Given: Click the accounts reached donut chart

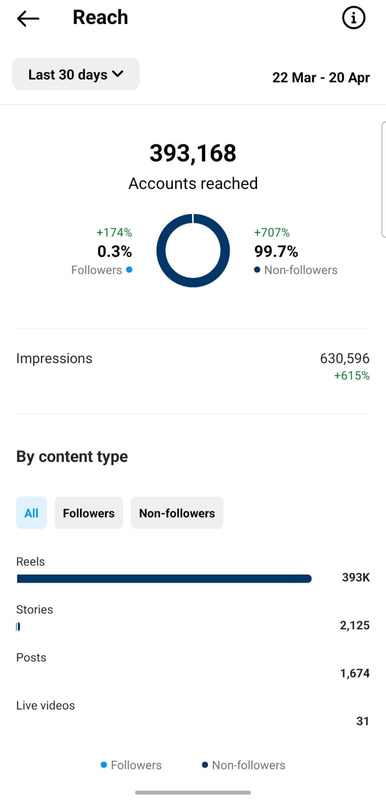Looking at the screenshot, I should [x=193, y=251].
